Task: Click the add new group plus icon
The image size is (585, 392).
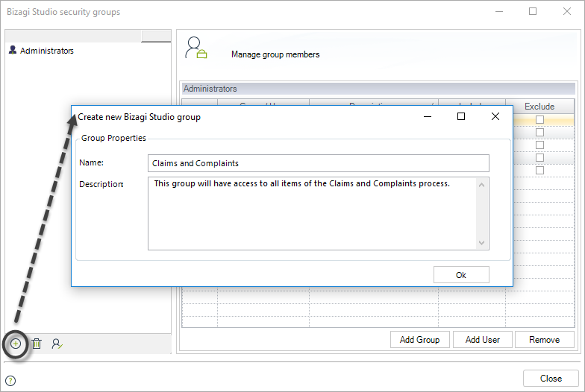Action: point(15,344)
